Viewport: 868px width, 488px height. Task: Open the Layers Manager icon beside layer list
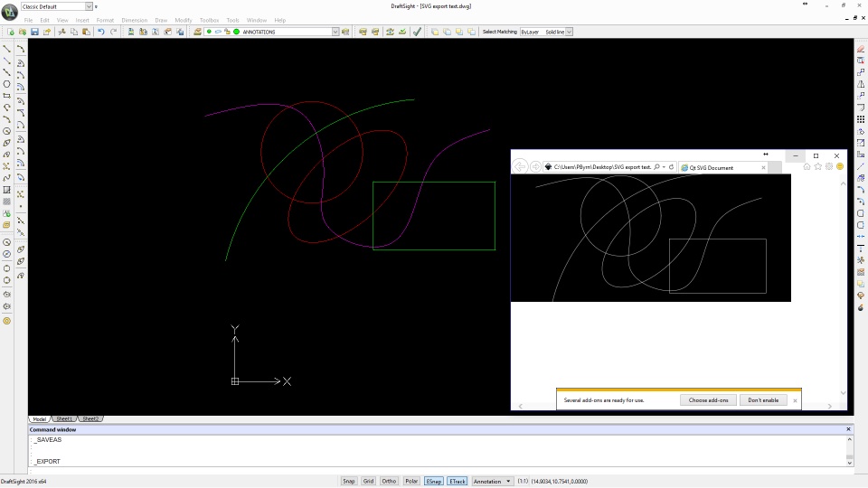click(197, 32)
